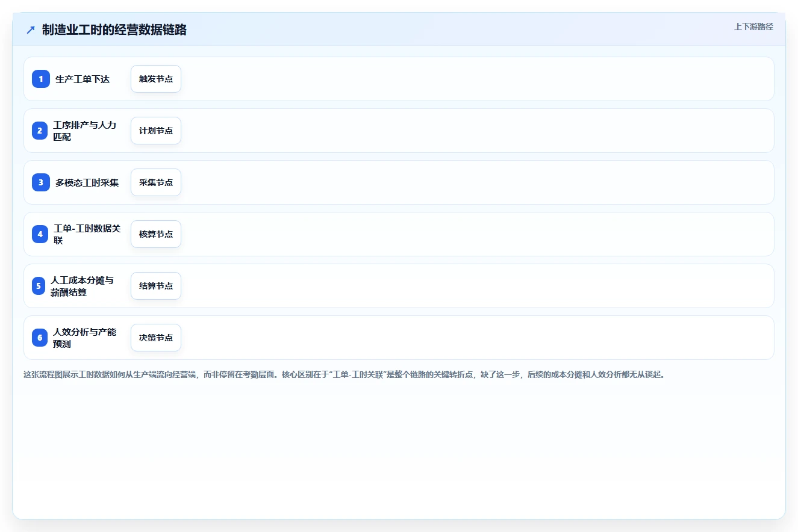Click the 人工成本分摊与薪酬结算 step title
The height and width of the screenshot is (532, 798).
82,286
